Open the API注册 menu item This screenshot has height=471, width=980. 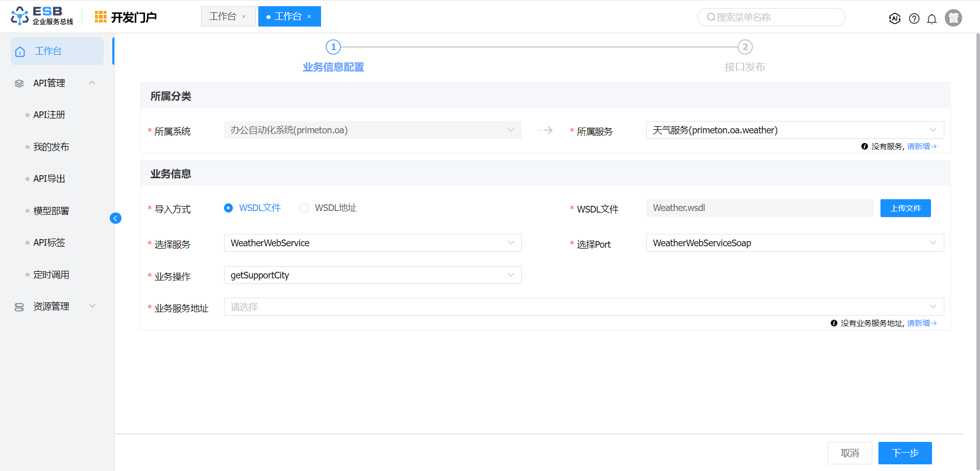(49, 115)
